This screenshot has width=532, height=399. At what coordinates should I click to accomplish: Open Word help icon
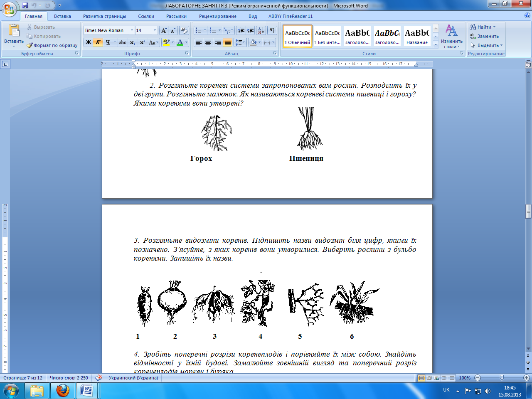click(x=527, y=16)
